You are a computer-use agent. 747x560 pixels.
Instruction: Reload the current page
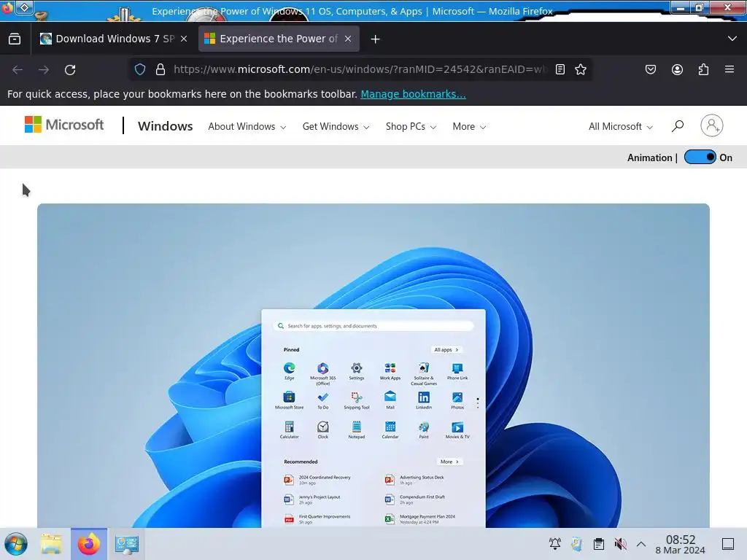[70, 69]
